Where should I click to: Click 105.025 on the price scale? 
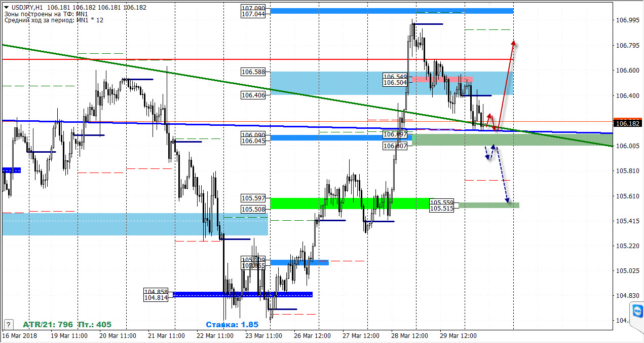[x=627, y=271]
